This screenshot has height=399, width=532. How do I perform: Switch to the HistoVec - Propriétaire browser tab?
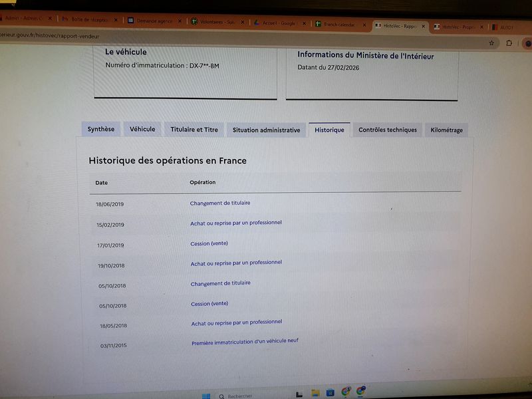[458, 27]
